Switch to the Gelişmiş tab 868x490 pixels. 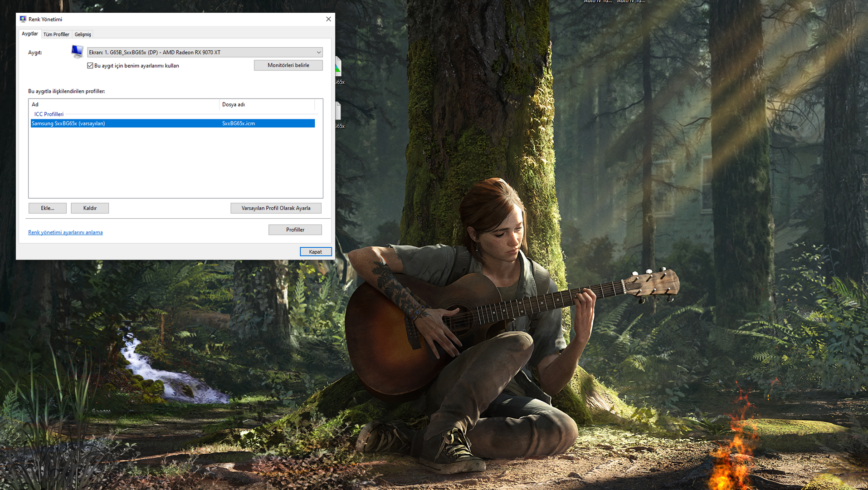[83, 34]
